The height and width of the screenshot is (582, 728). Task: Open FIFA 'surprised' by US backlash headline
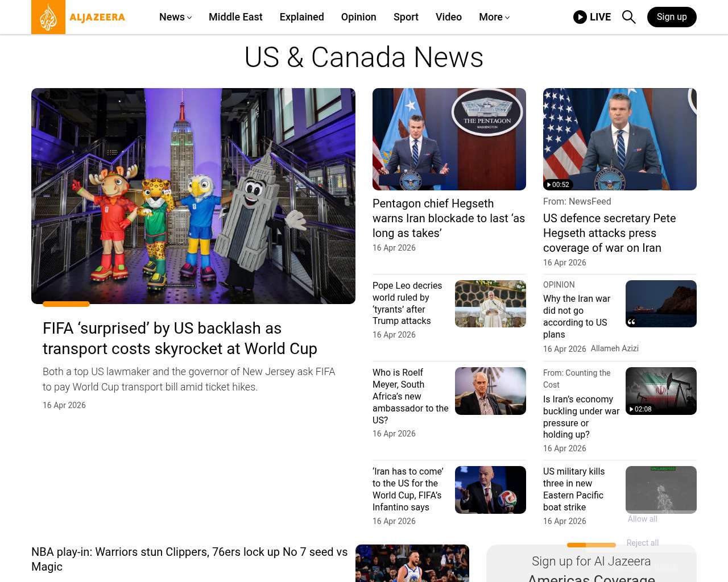pyautogui.click(x=180, y=338)
